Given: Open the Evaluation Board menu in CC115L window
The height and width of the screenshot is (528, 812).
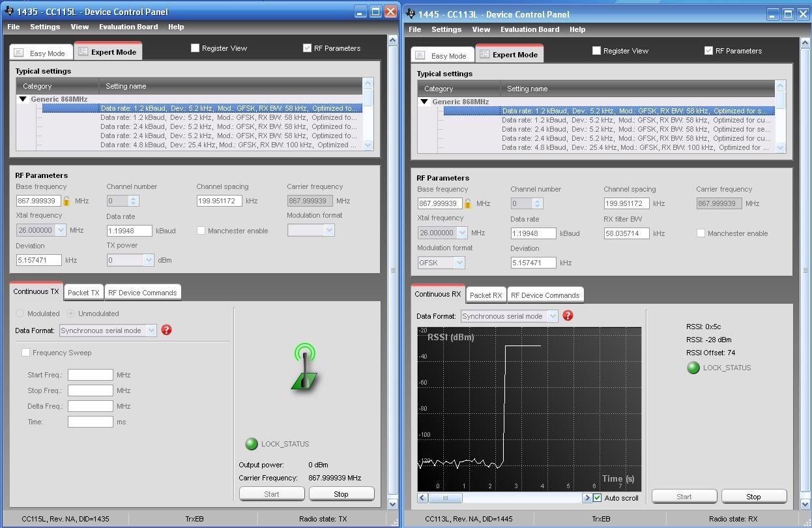Looking at the screenshot, I should coord(128,27).
